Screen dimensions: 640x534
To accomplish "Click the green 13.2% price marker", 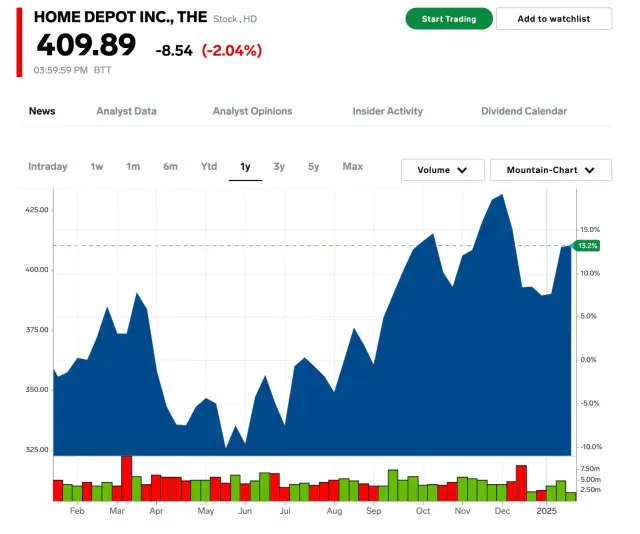I will 587,245.
